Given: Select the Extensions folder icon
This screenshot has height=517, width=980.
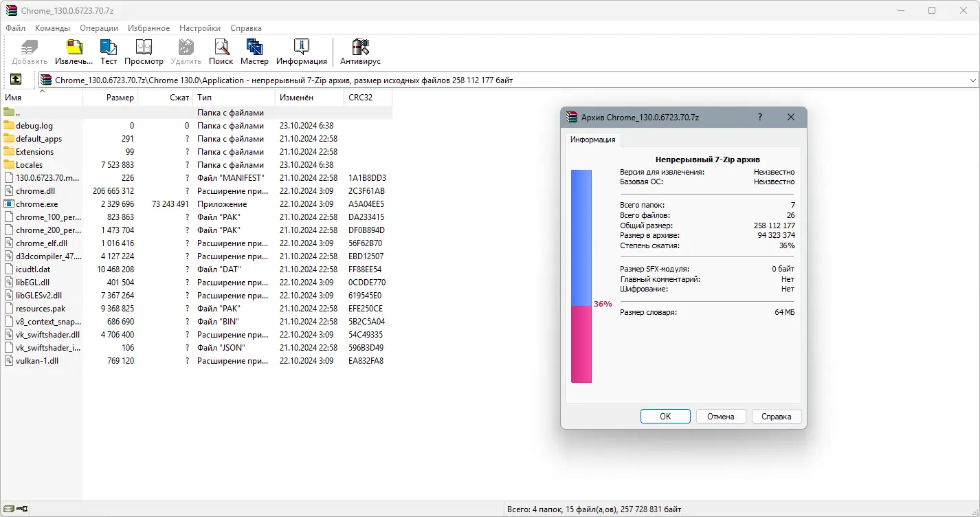Looking at the screenshot, I should tap(9, 151).
